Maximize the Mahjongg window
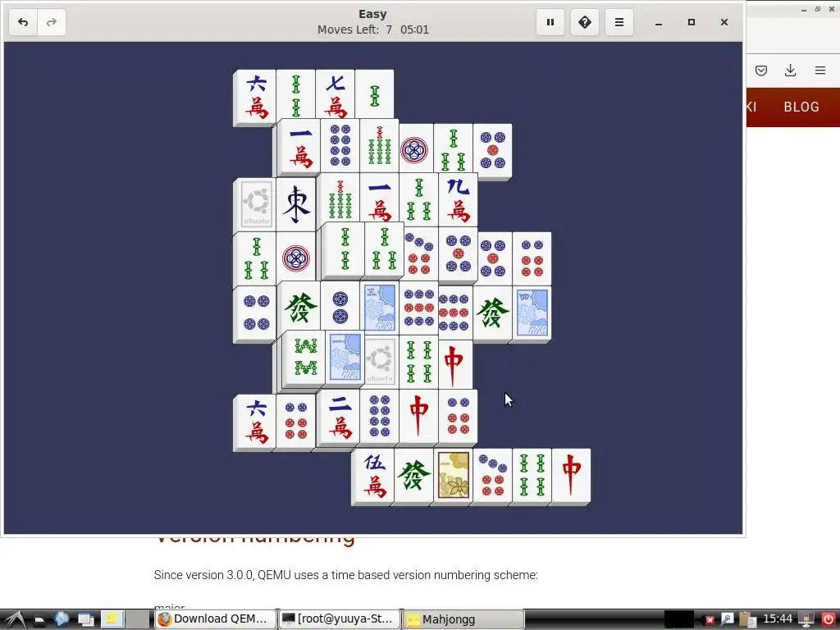Image resolution: width=840 pixels, height=630 pixels. (691, 22)
